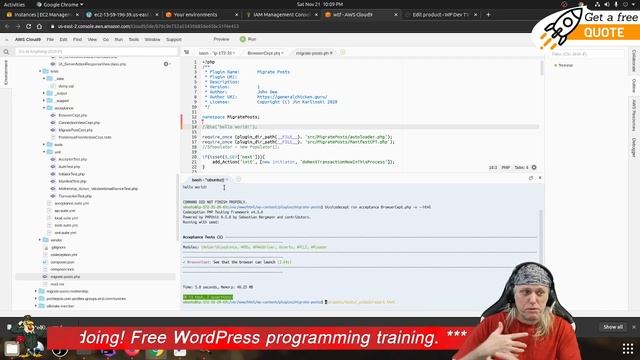Switch to IAM Management Console Chrome tab

click(282, 15)
